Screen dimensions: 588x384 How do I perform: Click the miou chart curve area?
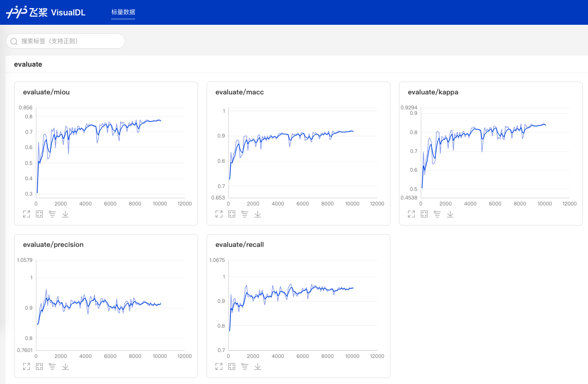coord(110,153)
